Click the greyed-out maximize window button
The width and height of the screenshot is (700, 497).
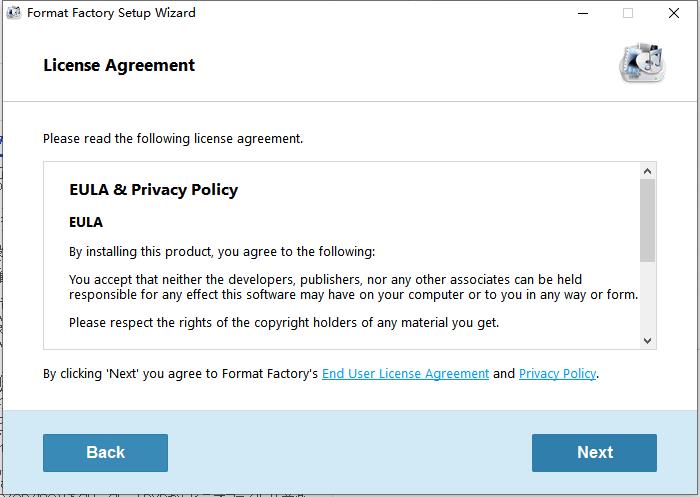tap(628, 13)
